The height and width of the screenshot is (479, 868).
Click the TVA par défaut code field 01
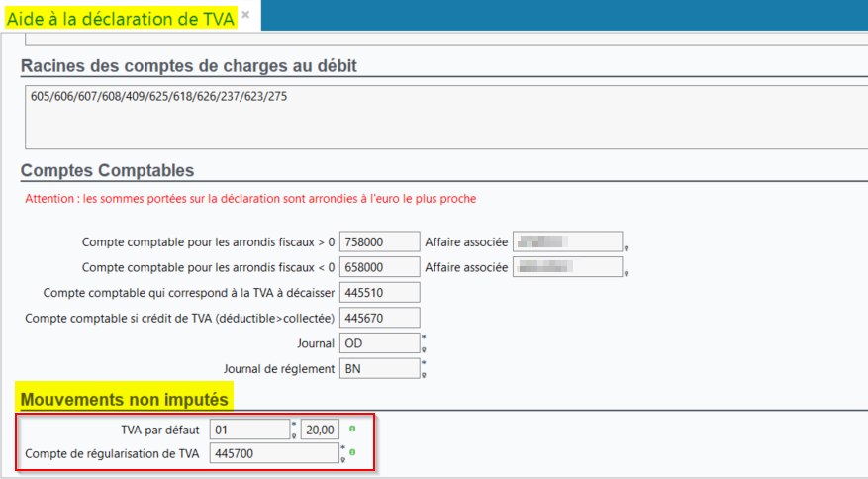(x=248, y=430)
